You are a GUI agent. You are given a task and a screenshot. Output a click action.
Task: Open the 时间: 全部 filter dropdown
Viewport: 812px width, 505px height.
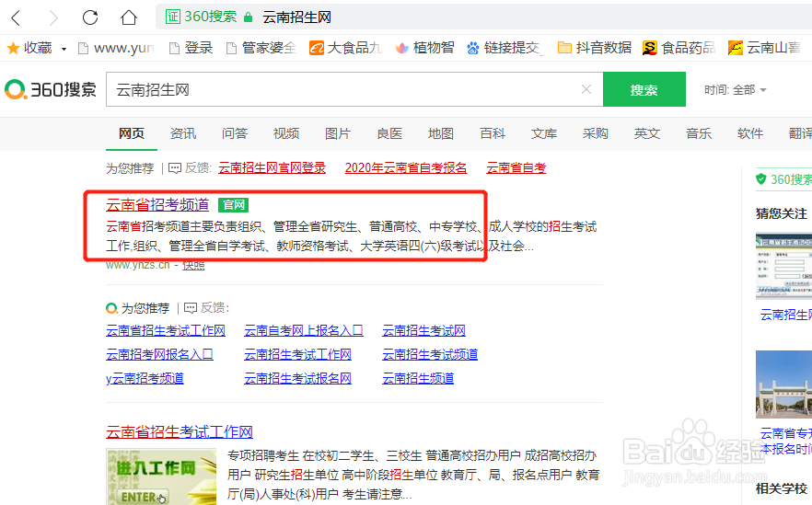coord(735,90)
